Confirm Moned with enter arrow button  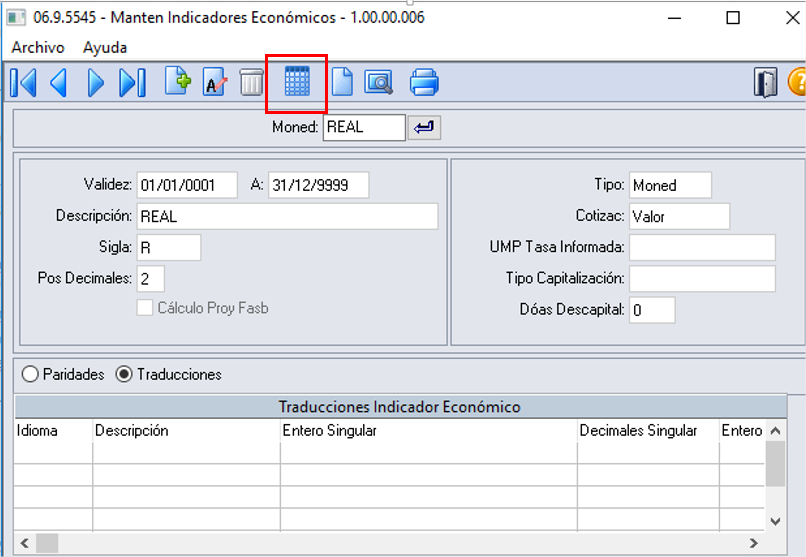[424, 127]
